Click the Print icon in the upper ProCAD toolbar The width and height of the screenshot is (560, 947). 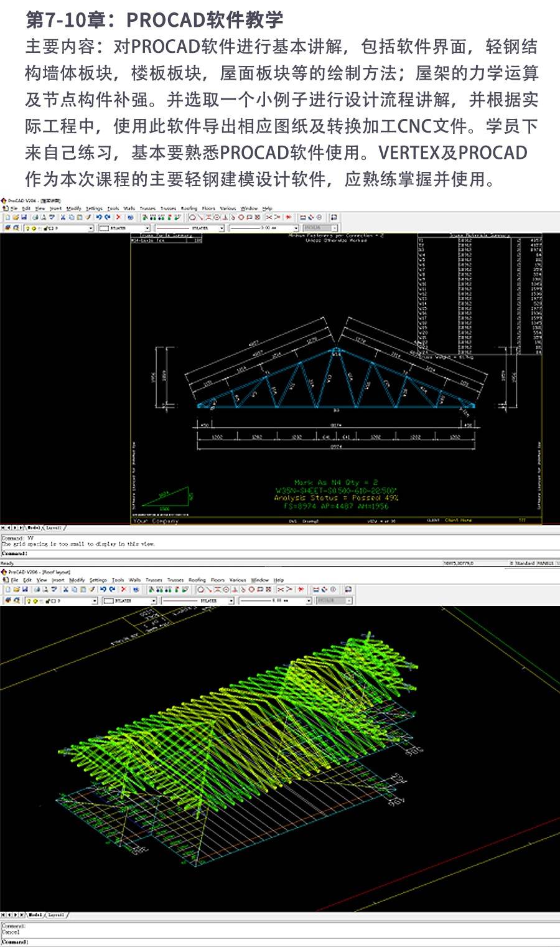tap(35, 217)
